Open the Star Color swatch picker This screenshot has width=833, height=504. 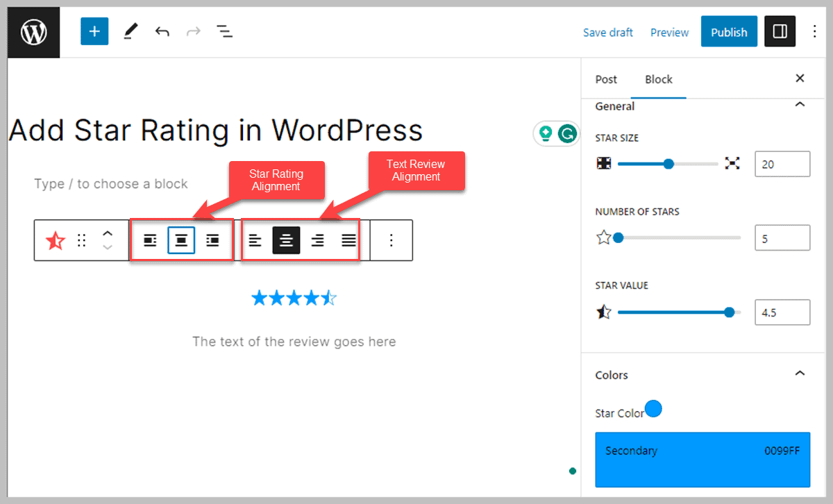tap(653, 409)
